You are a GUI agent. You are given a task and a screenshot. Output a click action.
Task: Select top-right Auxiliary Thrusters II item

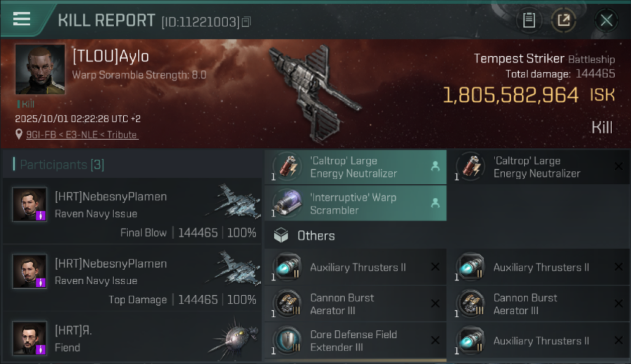pyautogui.click(x=538, y=267)
